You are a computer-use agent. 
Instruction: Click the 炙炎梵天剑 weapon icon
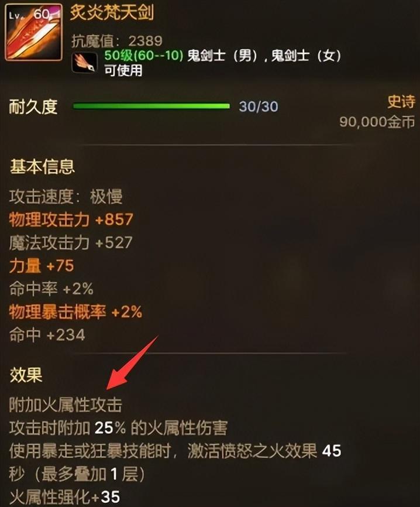33,32
